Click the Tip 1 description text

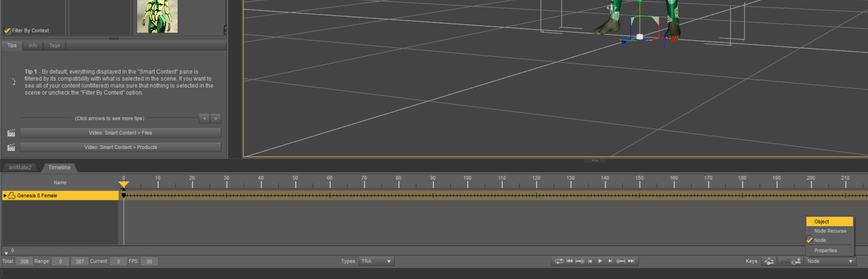pos(119,82)
